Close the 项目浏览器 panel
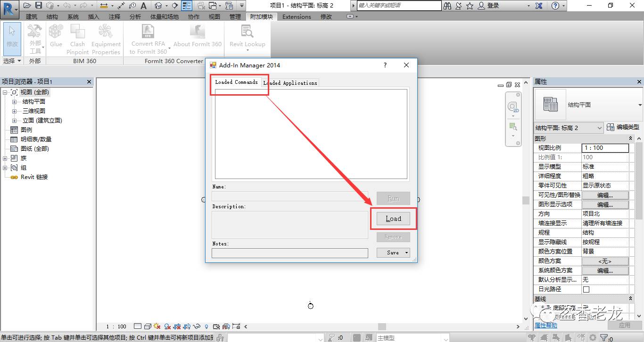Image resolution: width=644 pixels, height=342 pixels. pyautogui.click(x=89, y=82)
